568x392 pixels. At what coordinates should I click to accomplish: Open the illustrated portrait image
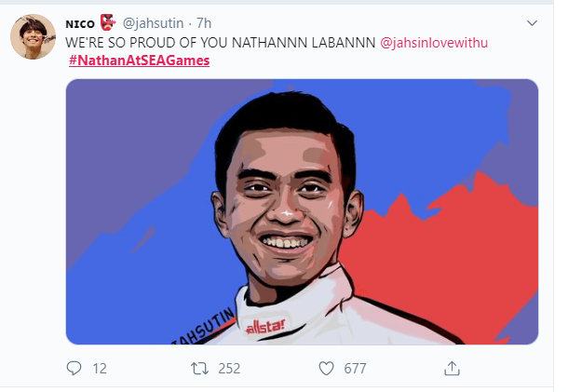[302, 211]
